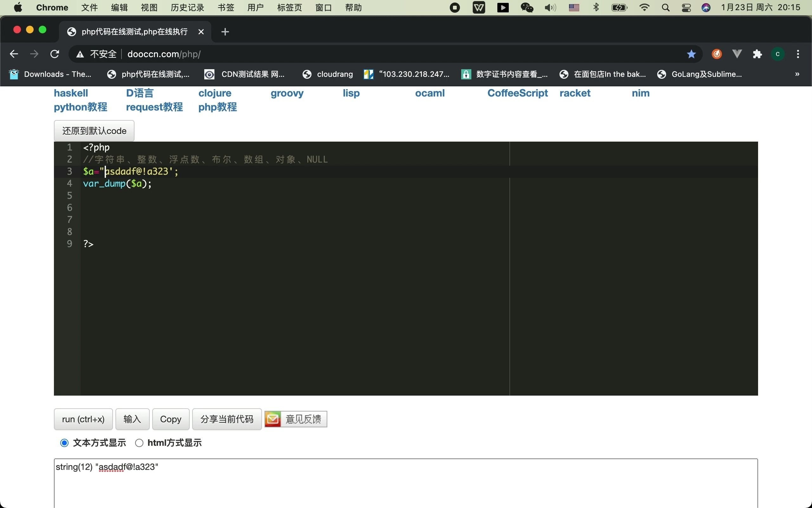Viewport: 812px width, 508px height.
Task: Go forward in browser history
Action: point(34,54)
